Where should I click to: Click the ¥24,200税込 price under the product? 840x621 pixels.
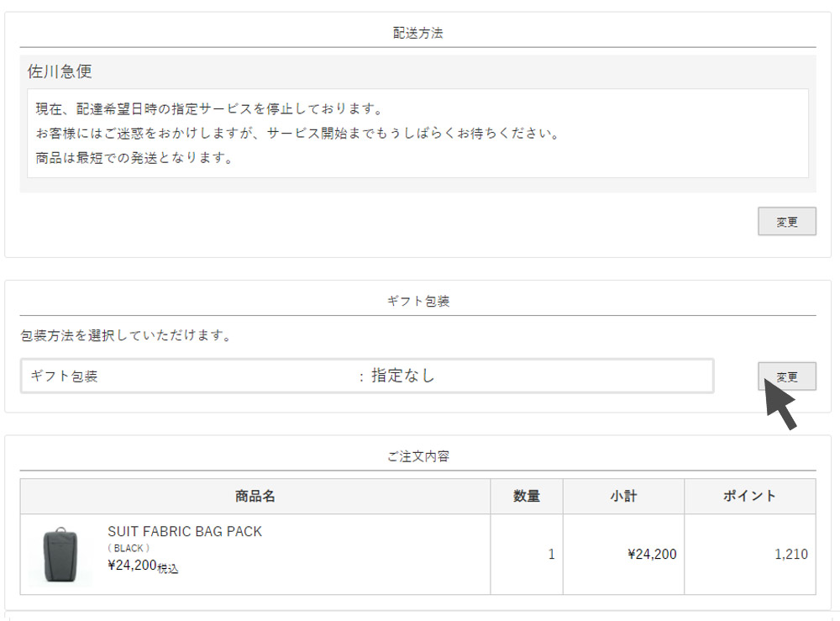[x=143, y=566]
